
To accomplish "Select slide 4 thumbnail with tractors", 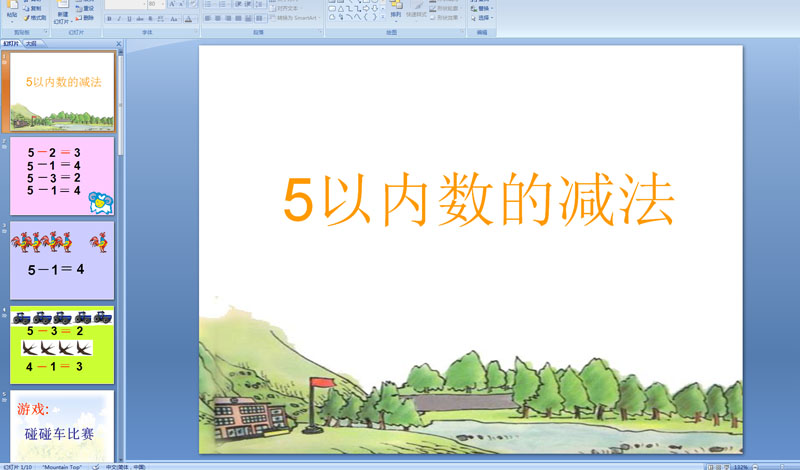I will [x=62, y=345].
